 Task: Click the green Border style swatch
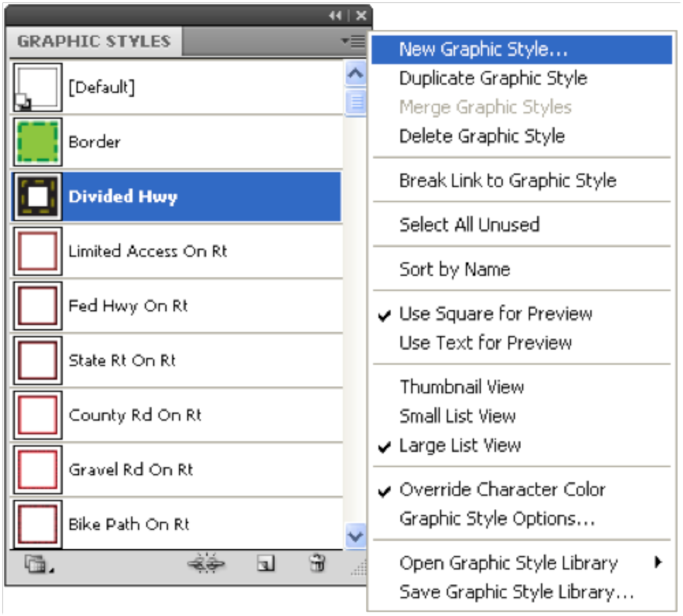[38, 142]
